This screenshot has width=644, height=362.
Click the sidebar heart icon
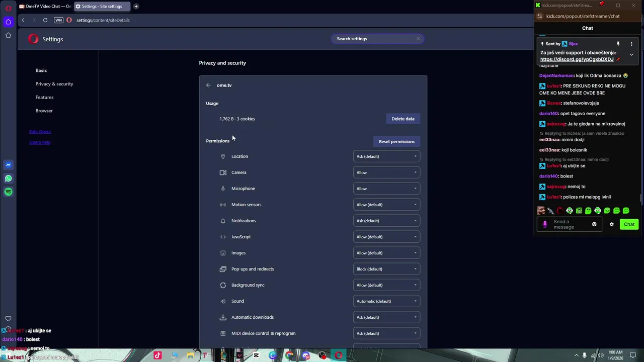pyautogui.click(x=8, y=318)
